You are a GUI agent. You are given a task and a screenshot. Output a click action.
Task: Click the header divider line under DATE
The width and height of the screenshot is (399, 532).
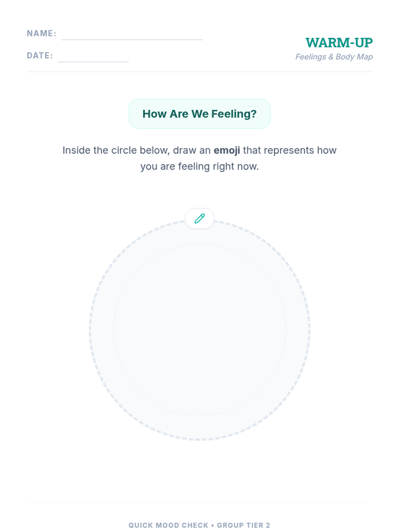tap(199, 71)
